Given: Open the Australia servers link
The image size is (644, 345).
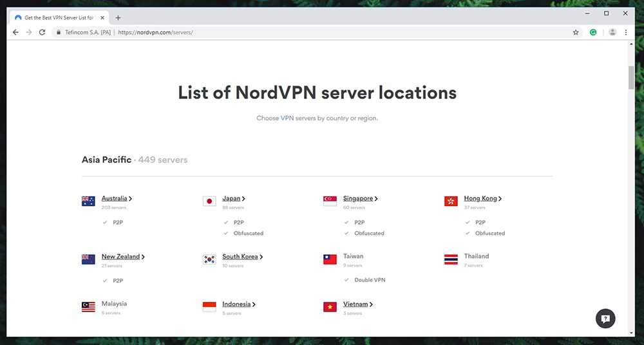Looking at the screenshot, I should [x=114, y=198].
